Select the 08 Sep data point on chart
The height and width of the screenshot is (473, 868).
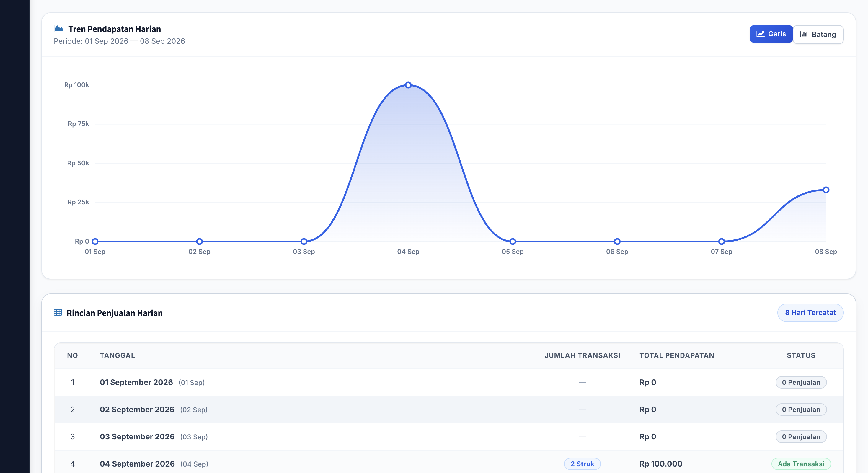(825, 190)
